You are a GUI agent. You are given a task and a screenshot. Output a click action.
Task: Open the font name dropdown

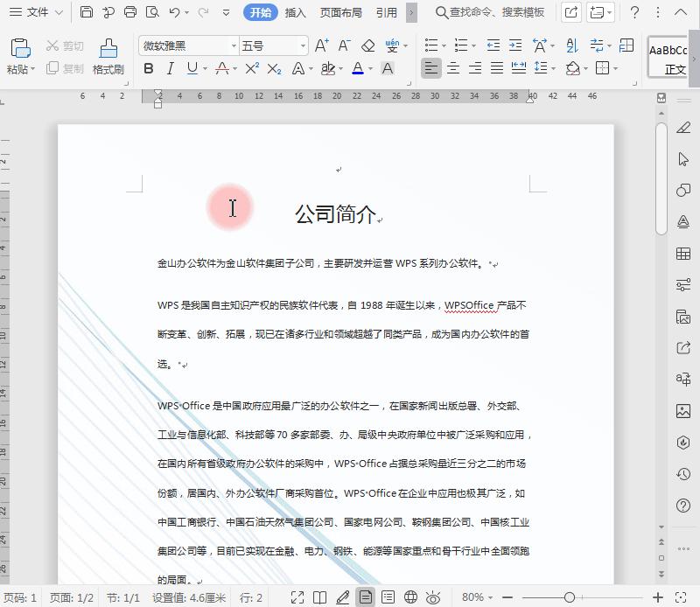234,44
